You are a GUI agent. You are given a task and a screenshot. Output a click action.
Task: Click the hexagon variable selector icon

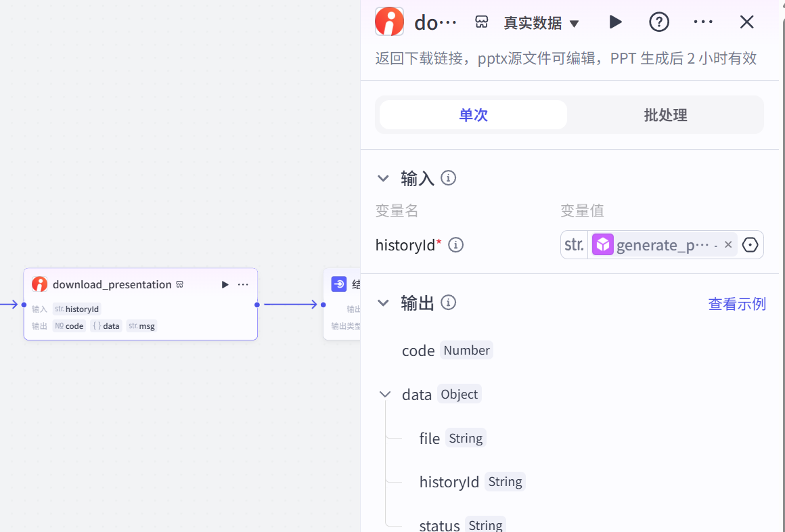pos(750,245)
